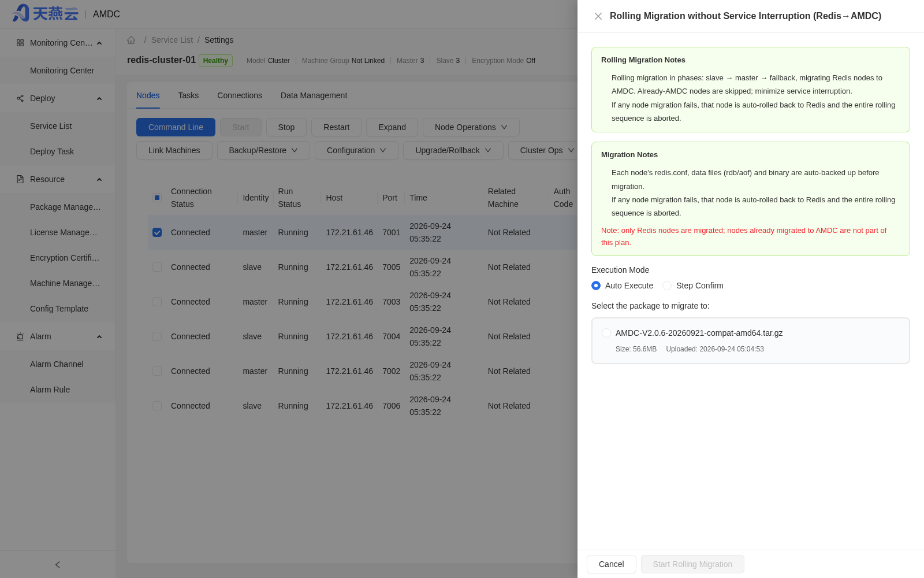Screen dimensions: 924x578
Task: Click the Monitoring Center grid icon
Action: pyautogui.click(x=20, y=43)
